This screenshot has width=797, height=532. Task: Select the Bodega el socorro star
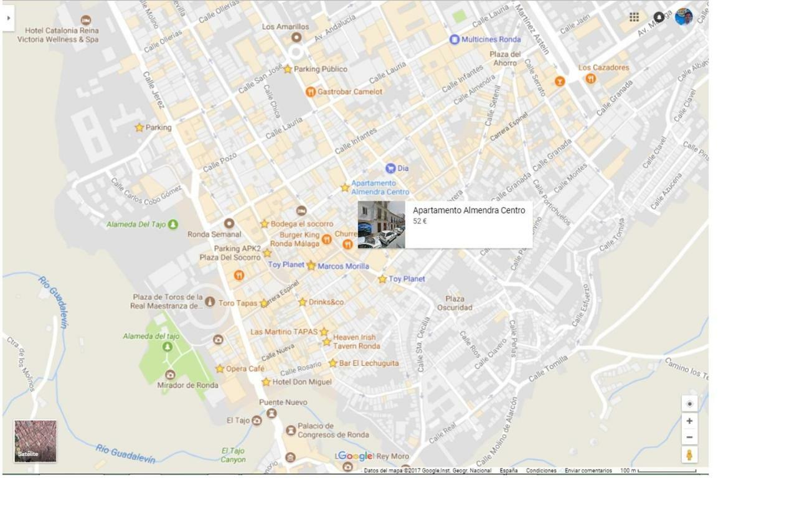264,223
